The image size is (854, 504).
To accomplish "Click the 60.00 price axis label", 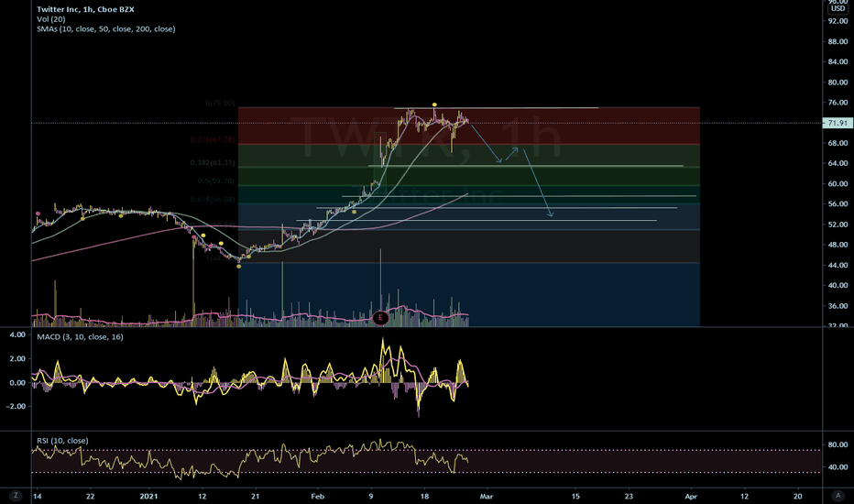I will [x=838, y=183].
